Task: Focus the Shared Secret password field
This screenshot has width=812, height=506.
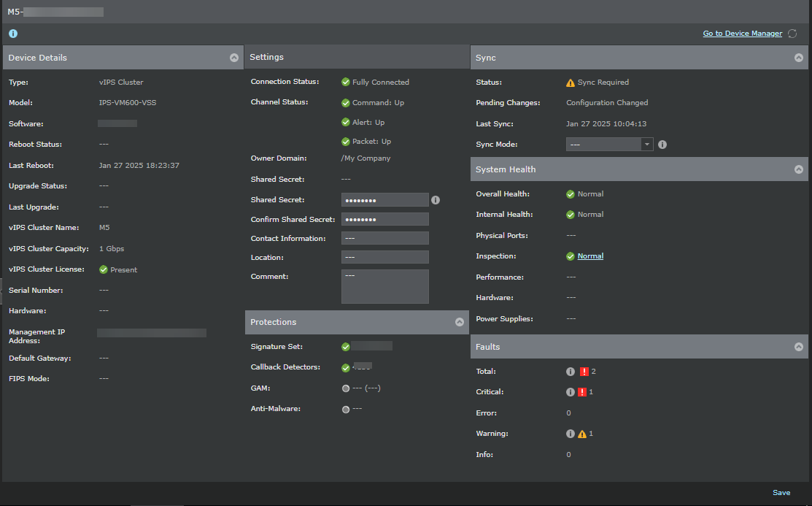Action: click(x=384, y=199)
